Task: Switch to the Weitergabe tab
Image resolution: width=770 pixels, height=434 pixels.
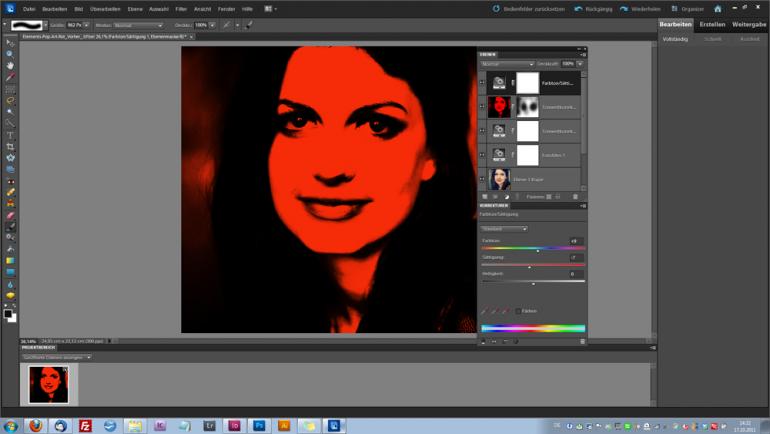Action: point(749,24)
